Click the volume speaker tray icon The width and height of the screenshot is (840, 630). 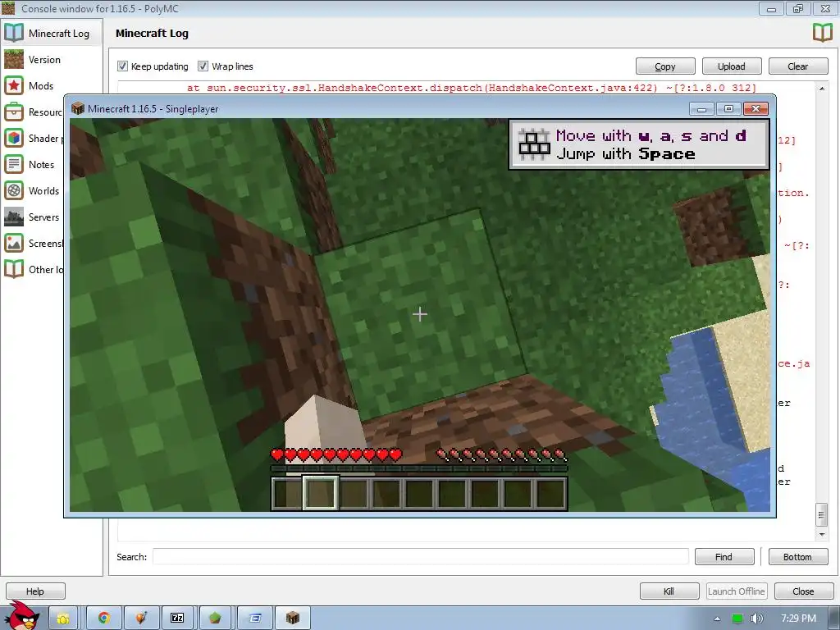[756, 619]
